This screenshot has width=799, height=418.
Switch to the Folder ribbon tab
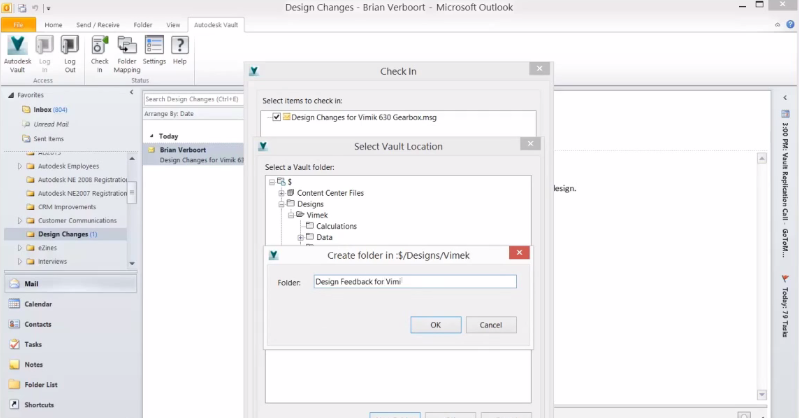point(143,24)
